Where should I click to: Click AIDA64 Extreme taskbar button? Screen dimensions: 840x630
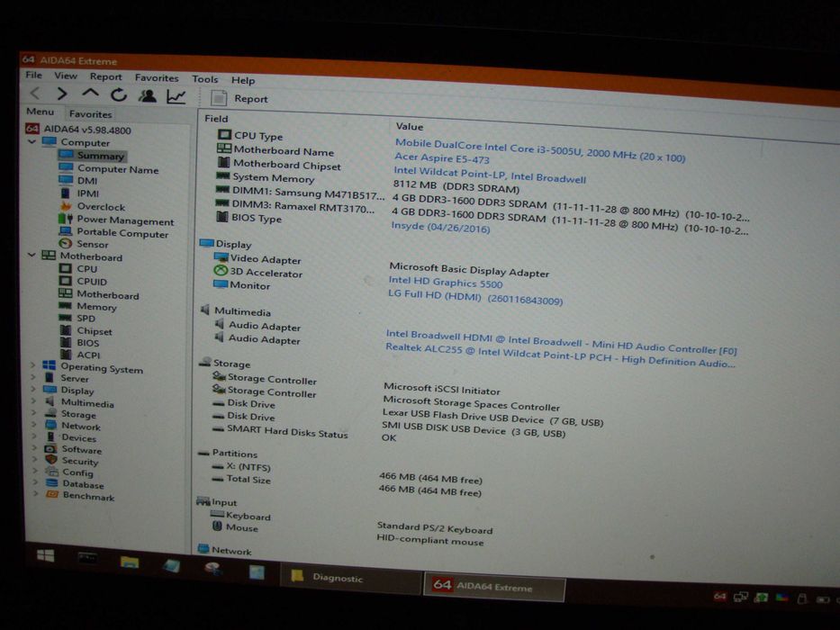tap(494, 586)
